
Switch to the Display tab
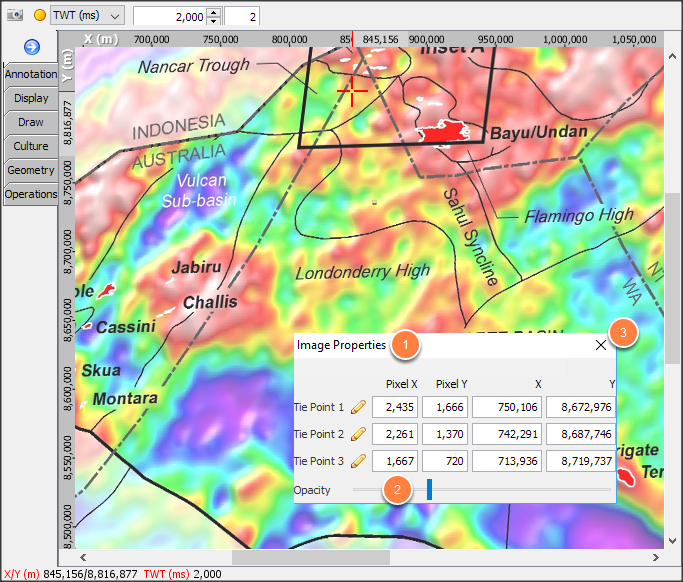[30, 98]
